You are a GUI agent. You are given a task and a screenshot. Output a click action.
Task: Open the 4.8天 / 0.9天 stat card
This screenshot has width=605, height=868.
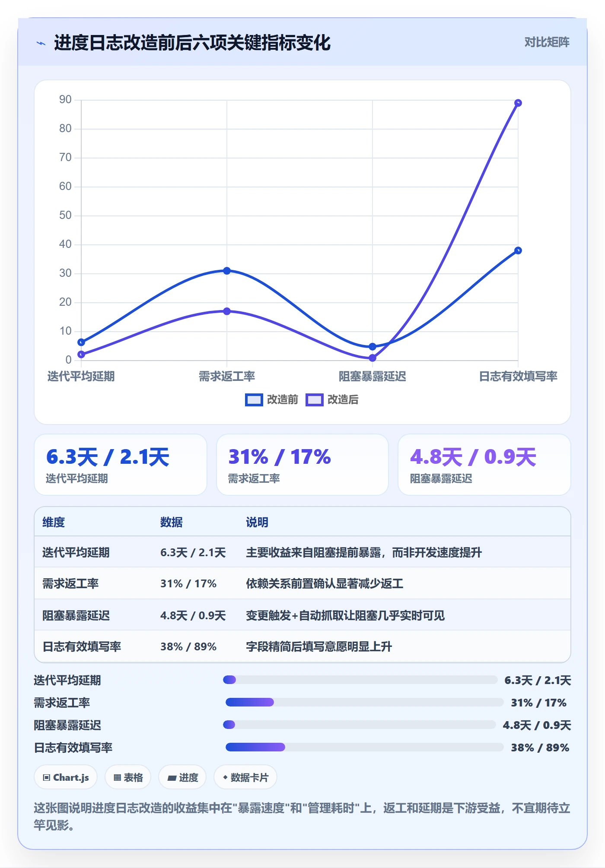click(484, 465)
